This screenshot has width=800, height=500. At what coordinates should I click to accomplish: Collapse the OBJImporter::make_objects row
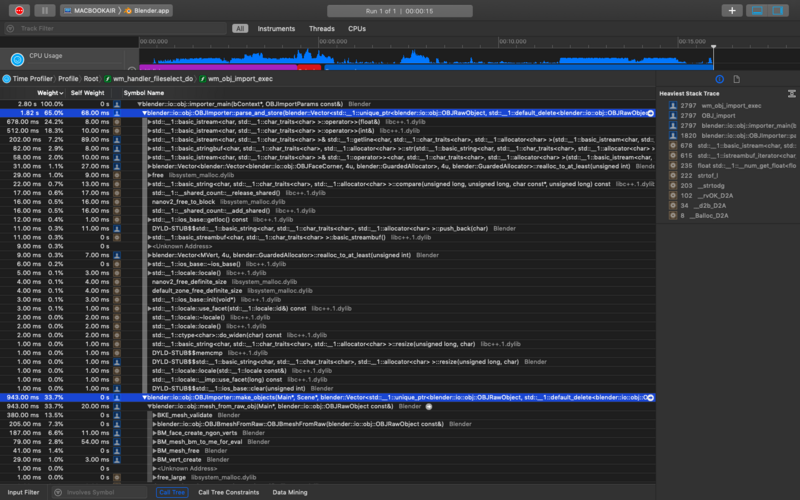(144, 397)
